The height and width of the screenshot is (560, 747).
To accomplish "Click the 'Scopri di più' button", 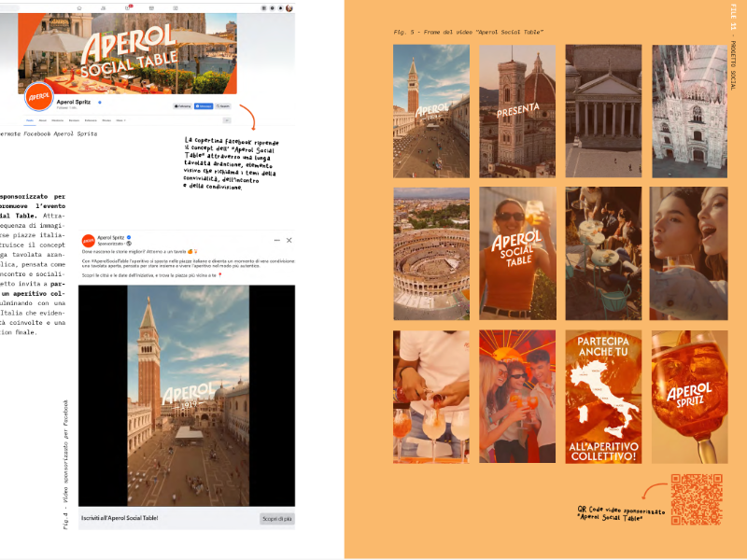I will coord(276,519).
